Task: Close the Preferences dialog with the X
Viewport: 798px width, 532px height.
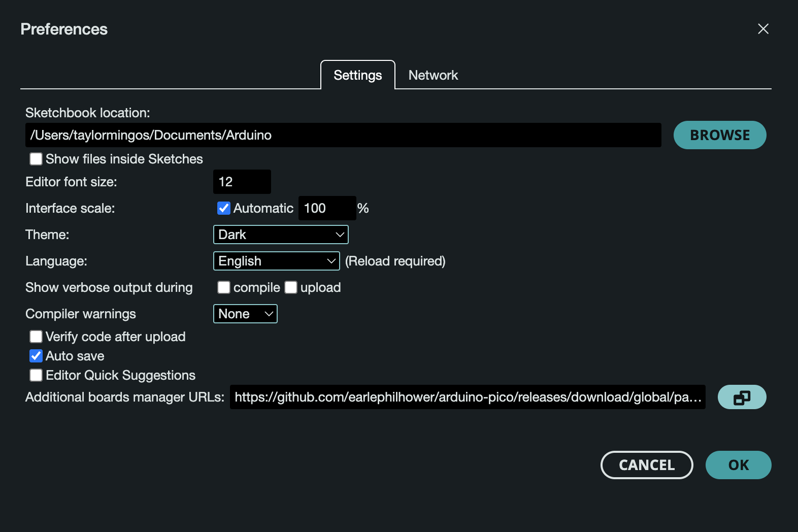Action: click(763, 29)
